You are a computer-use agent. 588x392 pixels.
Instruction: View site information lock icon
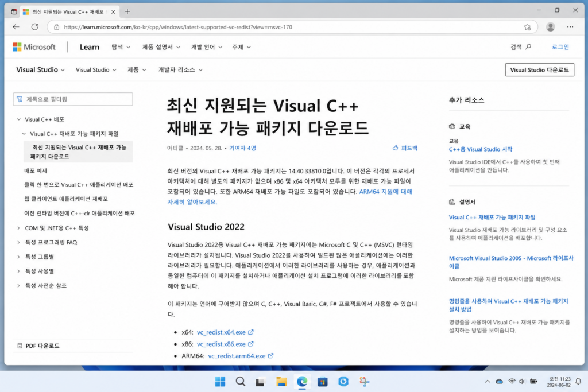pos(57,27)
